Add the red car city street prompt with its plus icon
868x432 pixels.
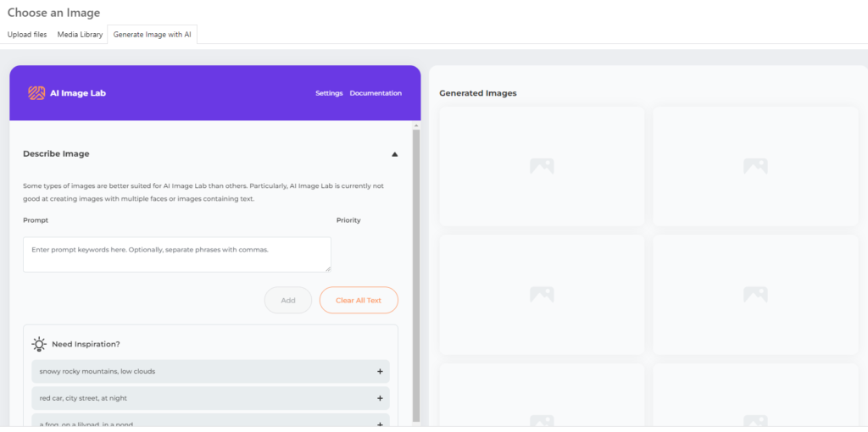(380, 398)
